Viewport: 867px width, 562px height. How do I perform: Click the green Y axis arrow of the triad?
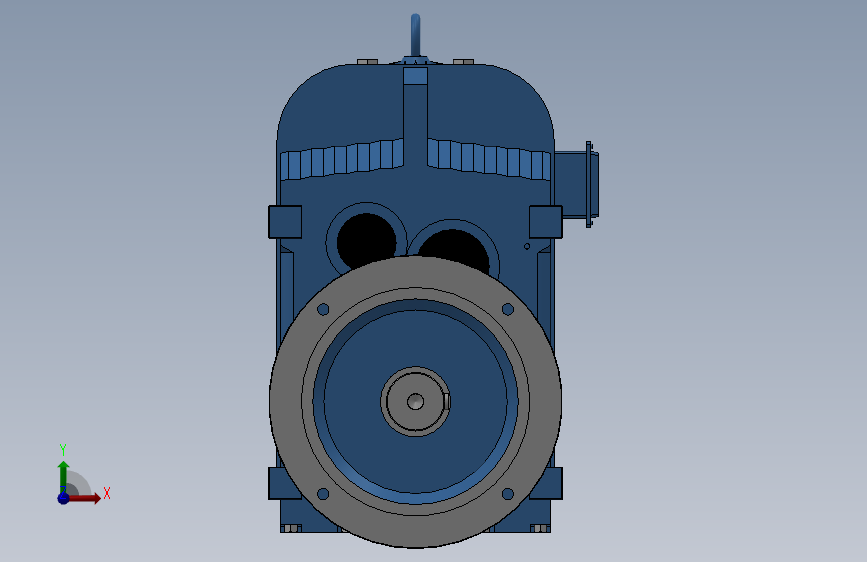tap(64, 476)
